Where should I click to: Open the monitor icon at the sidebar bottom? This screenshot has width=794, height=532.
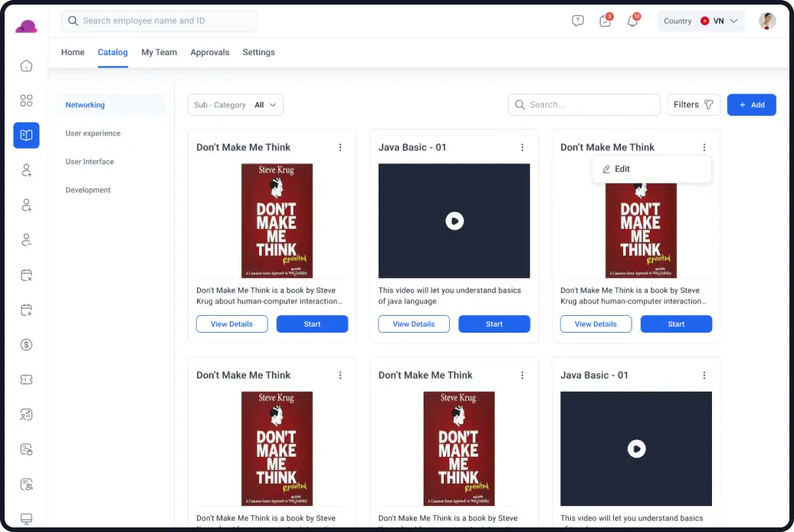coord(26,519)
